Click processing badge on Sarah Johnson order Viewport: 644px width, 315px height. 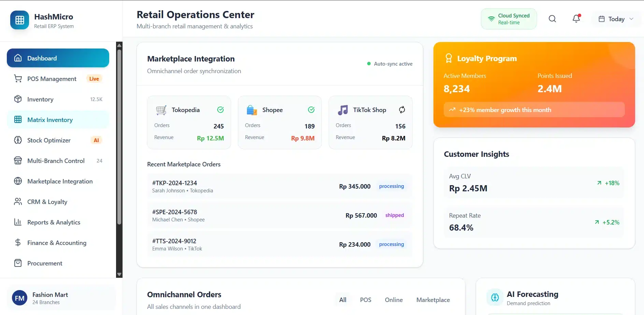pyautogui.click(x=391, y=186)
